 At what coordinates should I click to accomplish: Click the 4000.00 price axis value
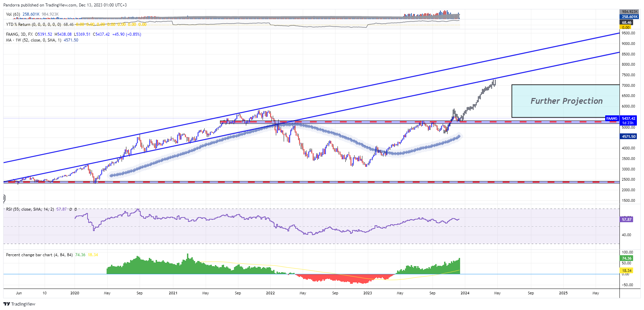click(x=628, y=148)
